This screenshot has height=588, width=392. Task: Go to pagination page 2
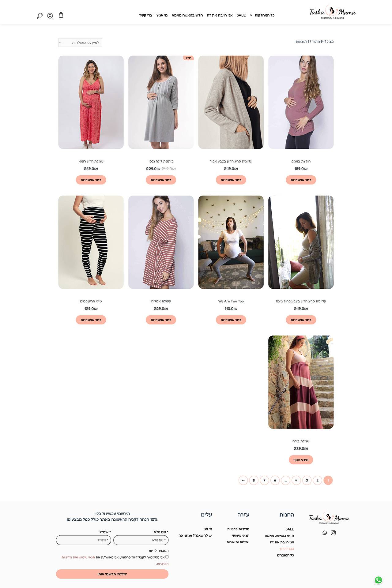pyautogui.click(x=317, y=480)
